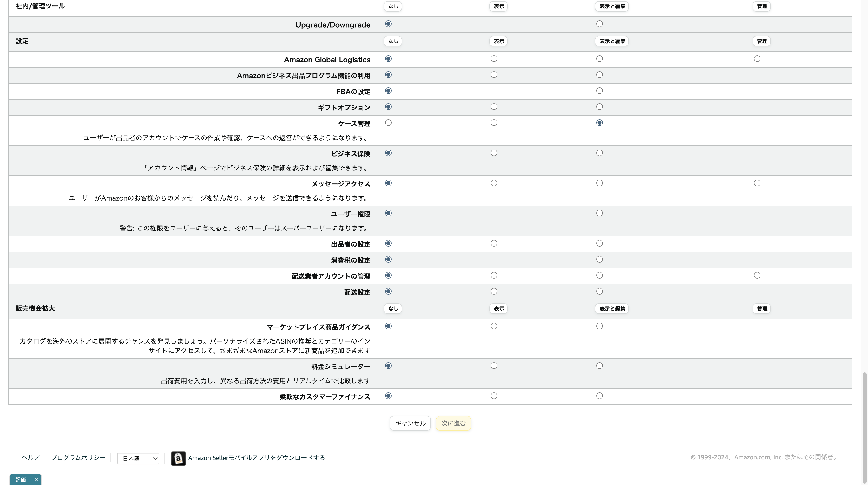Viewport: 868px width, 485px height.
Task: Click 管理 button in 販売機会拡大 header
Action: pyautogui.click(x=762, y=309)
